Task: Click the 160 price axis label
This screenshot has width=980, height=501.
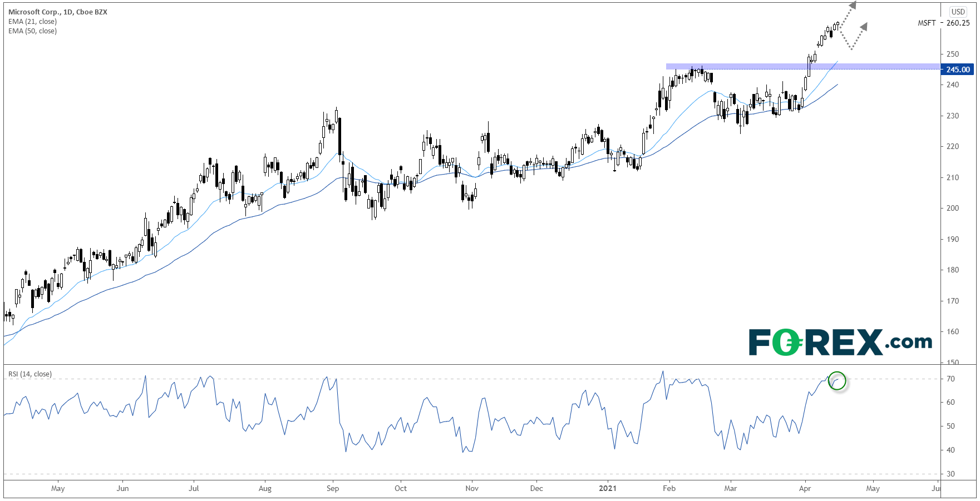Action: 953,331
